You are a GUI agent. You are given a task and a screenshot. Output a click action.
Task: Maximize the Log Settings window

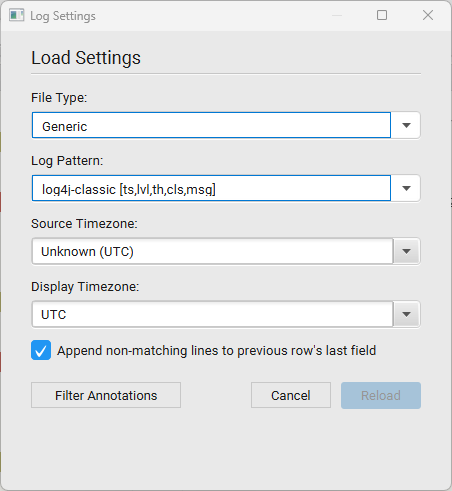(x=382, y=15)
